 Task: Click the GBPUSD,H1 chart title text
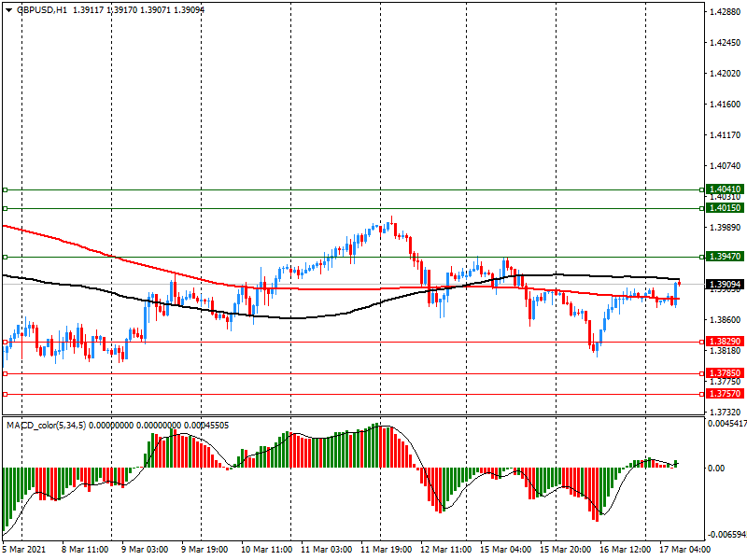pyautogui.click(x=42, y=9)
